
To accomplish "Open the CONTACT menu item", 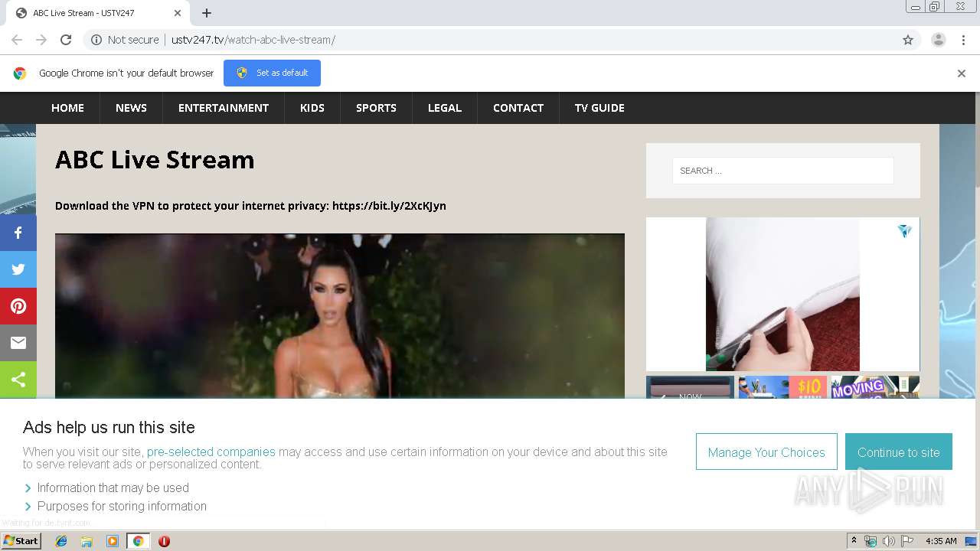I will coord(518,108).
